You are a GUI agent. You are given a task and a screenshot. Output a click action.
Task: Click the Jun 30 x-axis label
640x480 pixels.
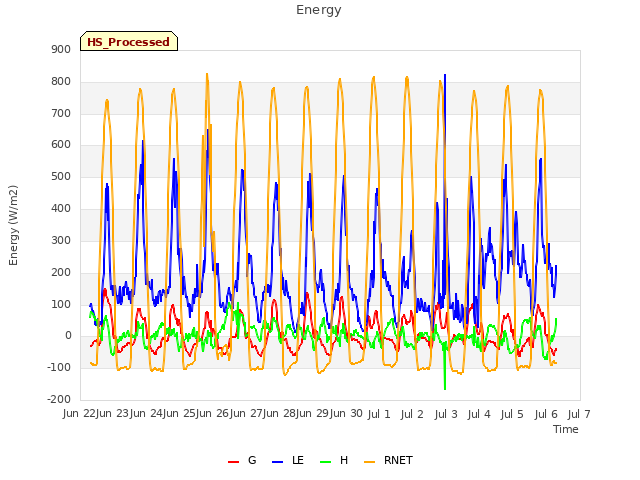click(x=348, y=413)
